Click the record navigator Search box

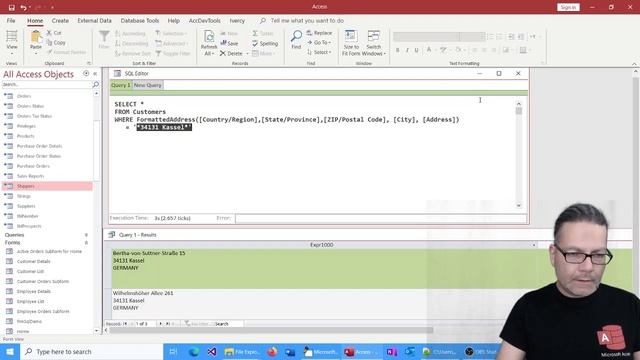coord(229,324)
